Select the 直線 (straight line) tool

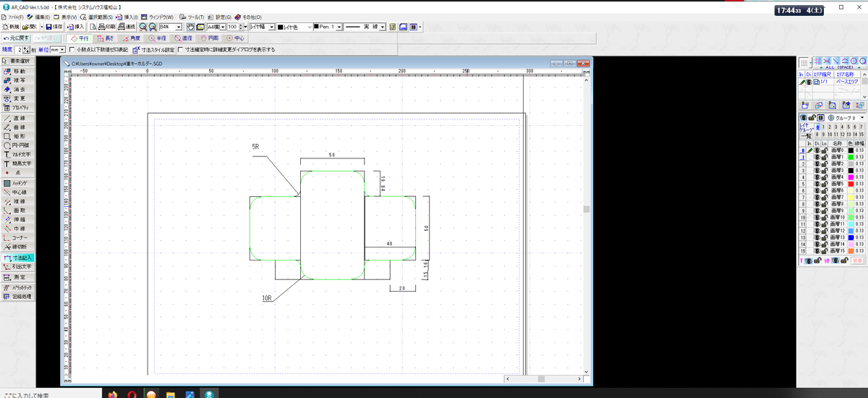point(17,118)
